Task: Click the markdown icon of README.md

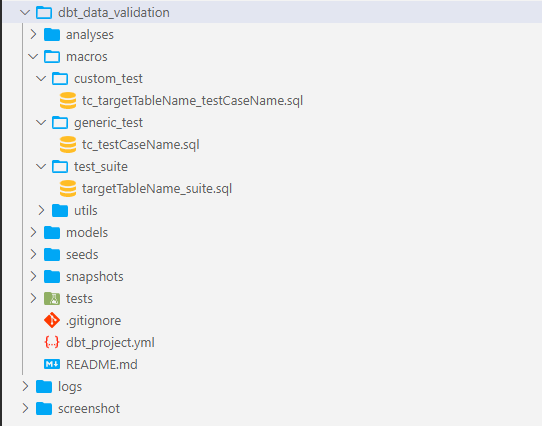Action: (52, 364)
